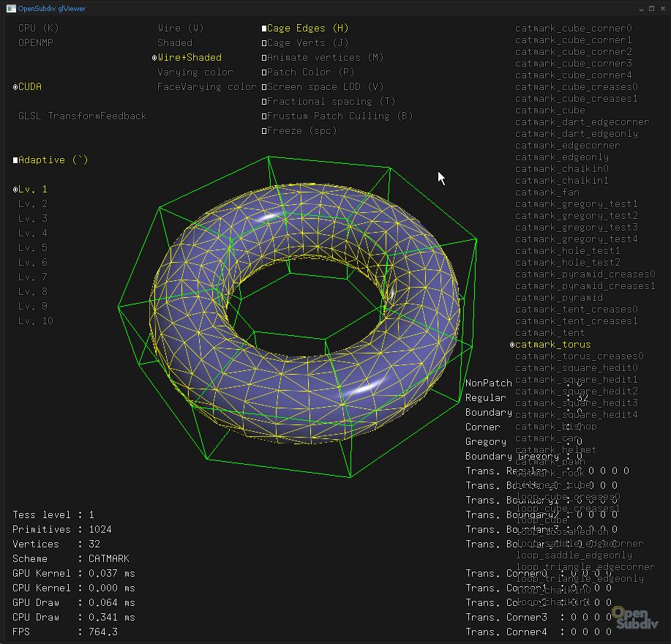Image resolution: width=671 pixels, height=644 pixels.
Task: Select subdivision Lv. 9
Action: pos(32,306)
